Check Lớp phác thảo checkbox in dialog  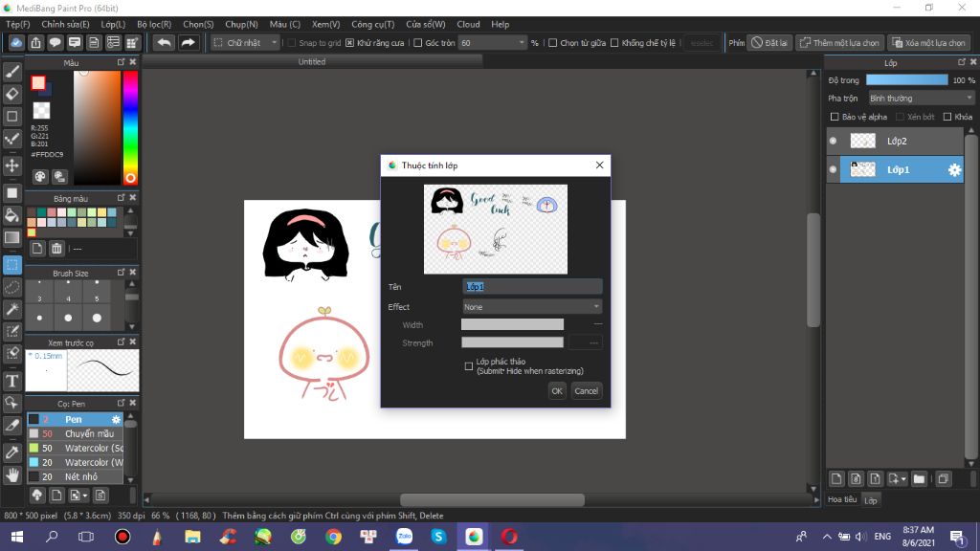tap(469, 366)
